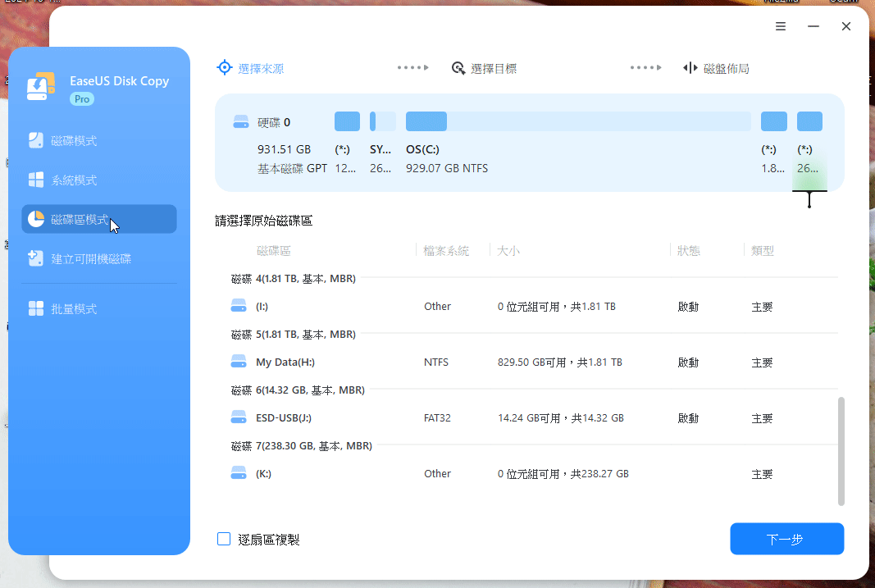Image resolution: width=875 pixels, height=588 pixels.
Task: Click the 硬碟 0 drive icon
Action: (241, 121)
